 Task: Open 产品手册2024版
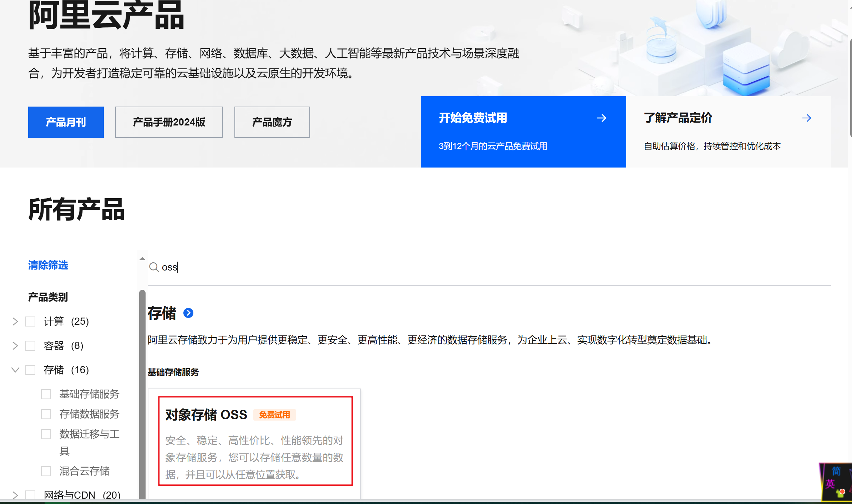[x=169, y=122]
